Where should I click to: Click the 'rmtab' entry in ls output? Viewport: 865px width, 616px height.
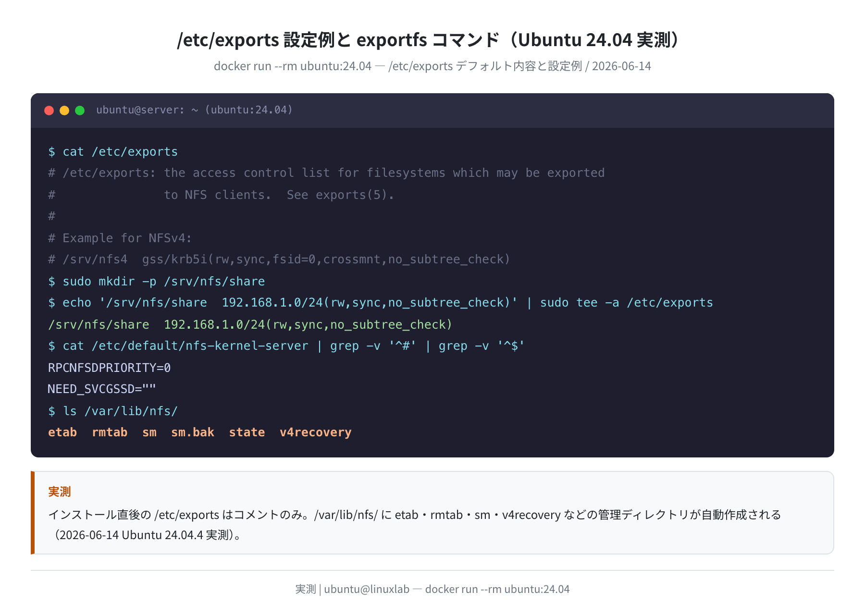click(110, 432)
